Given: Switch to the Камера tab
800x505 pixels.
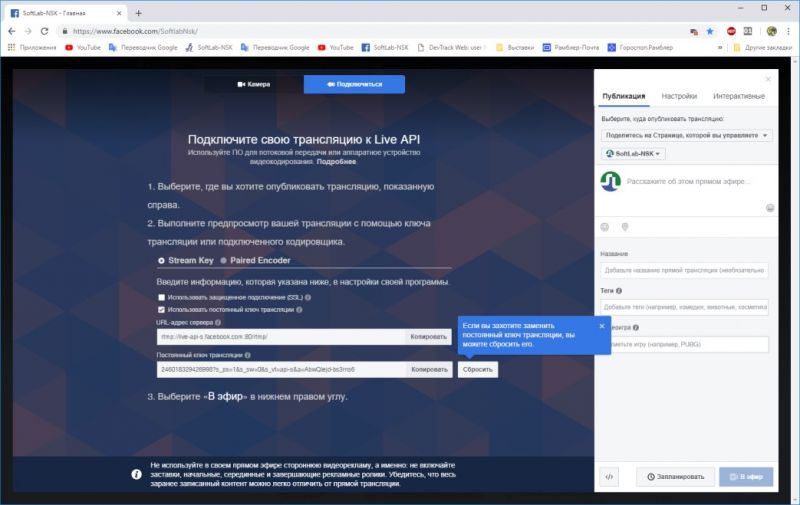Looking at the screenshot, I should click(x=254, y=84).
